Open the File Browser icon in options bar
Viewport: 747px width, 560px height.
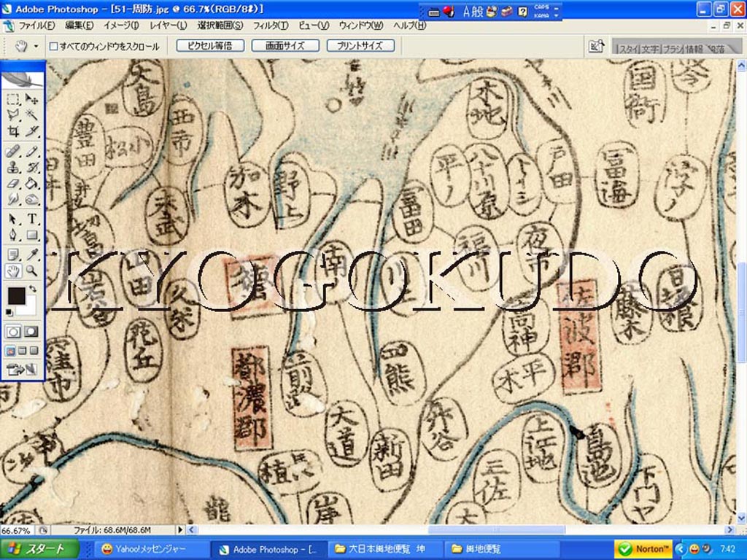(x=597, y=46)
